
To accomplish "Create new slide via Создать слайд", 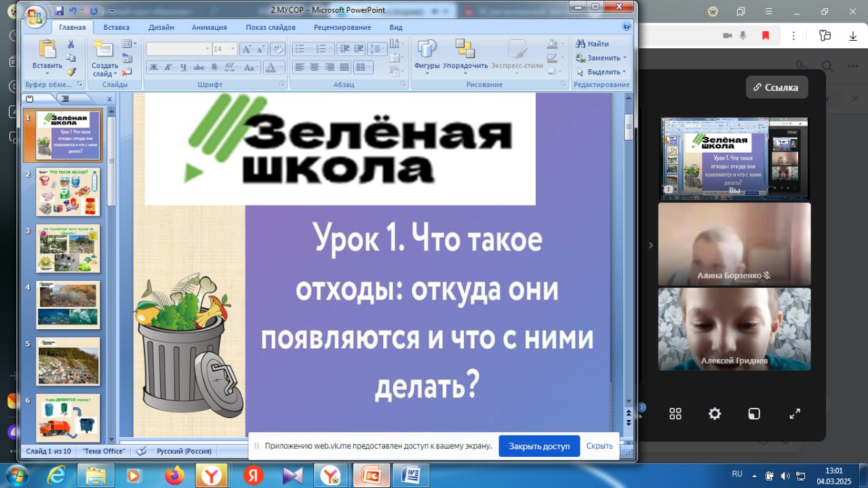I will (104, 58).
